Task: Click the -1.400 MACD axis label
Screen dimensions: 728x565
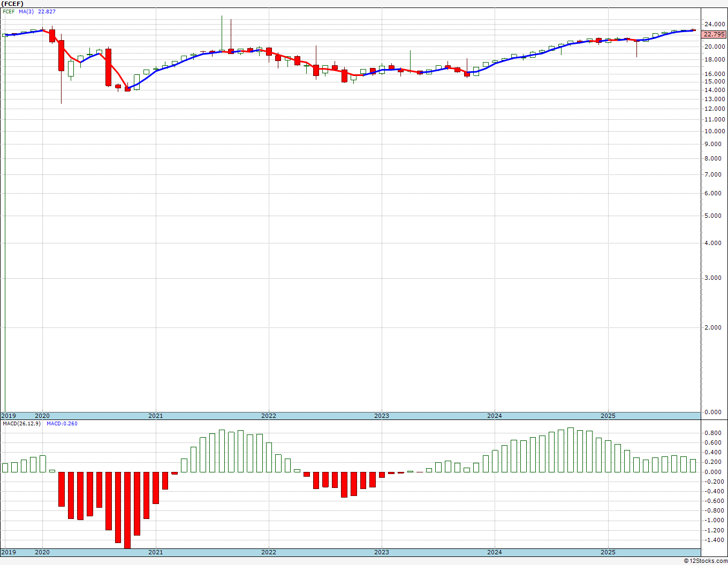Action: 716,540
